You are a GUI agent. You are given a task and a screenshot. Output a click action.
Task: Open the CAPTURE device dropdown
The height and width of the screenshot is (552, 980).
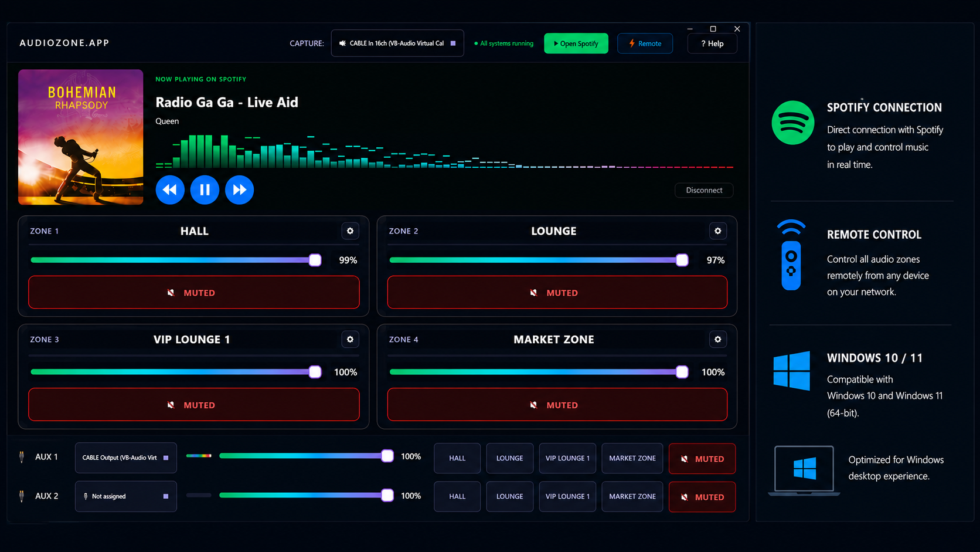[x=397, y=43]
